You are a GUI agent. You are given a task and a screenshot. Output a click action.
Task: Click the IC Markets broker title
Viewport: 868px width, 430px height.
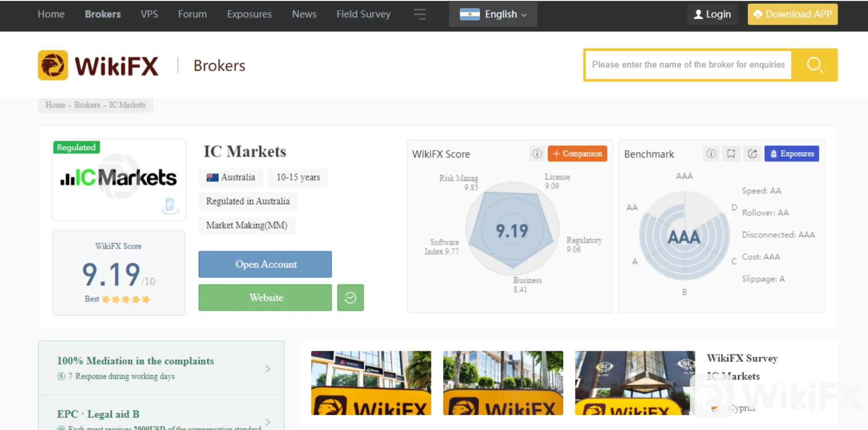(245, 151)
